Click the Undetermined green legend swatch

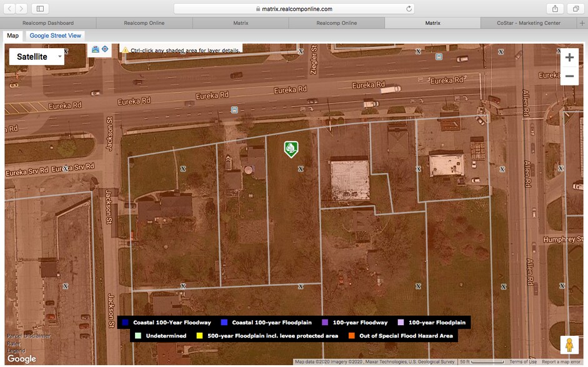click(x=139, y=335)
